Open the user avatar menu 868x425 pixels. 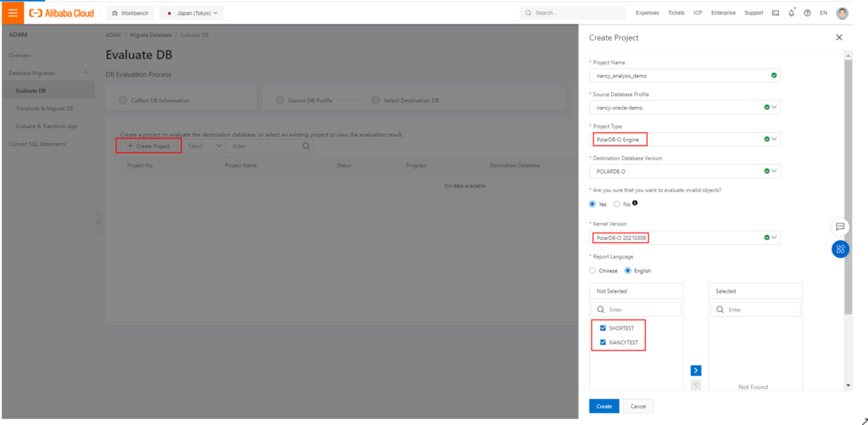click(x=842, y=13)
